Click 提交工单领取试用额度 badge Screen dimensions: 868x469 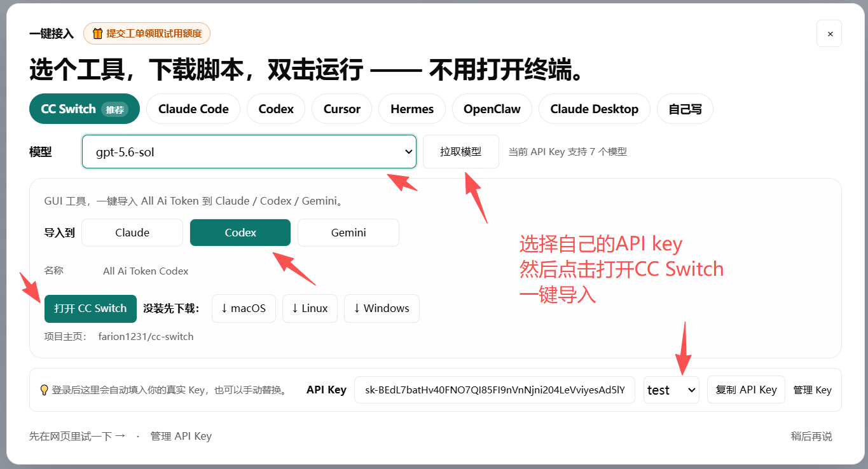147,33
